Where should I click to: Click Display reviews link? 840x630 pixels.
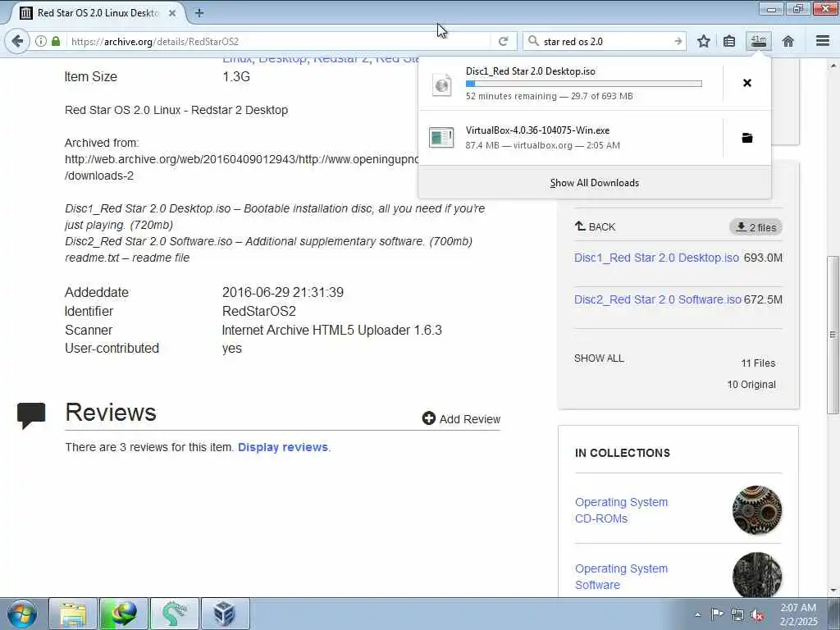pyautogui.click(x=283, y=447)
